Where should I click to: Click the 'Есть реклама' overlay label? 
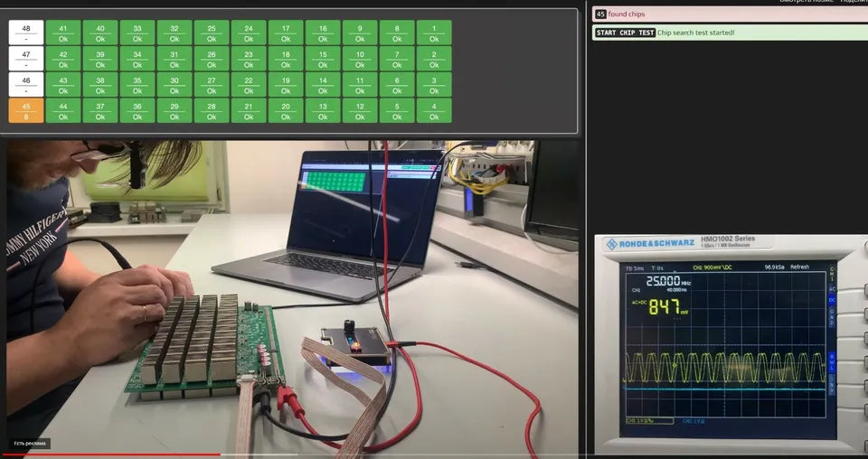31,444
